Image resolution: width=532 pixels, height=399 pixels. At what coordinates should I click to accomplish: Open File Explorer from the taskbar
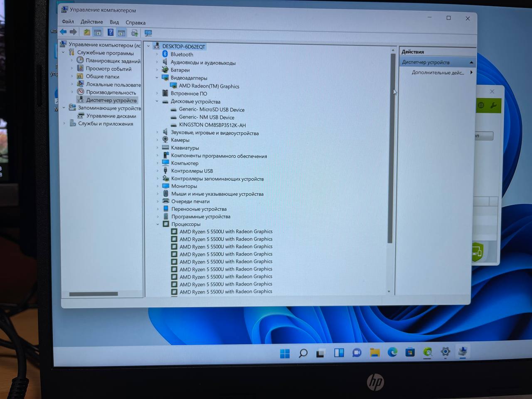point(375,353)
